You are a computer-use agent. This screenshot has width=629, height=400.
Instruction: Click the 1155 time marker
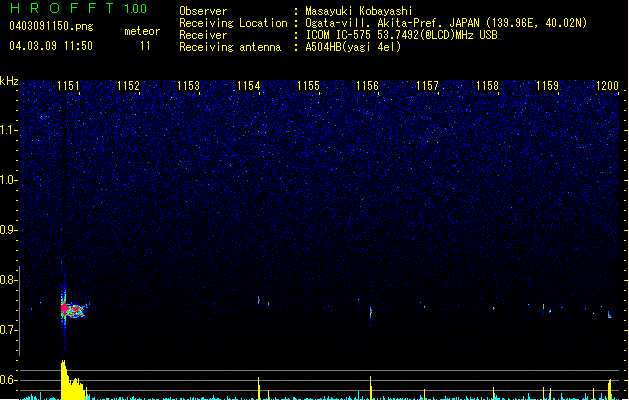pos(308,86)
